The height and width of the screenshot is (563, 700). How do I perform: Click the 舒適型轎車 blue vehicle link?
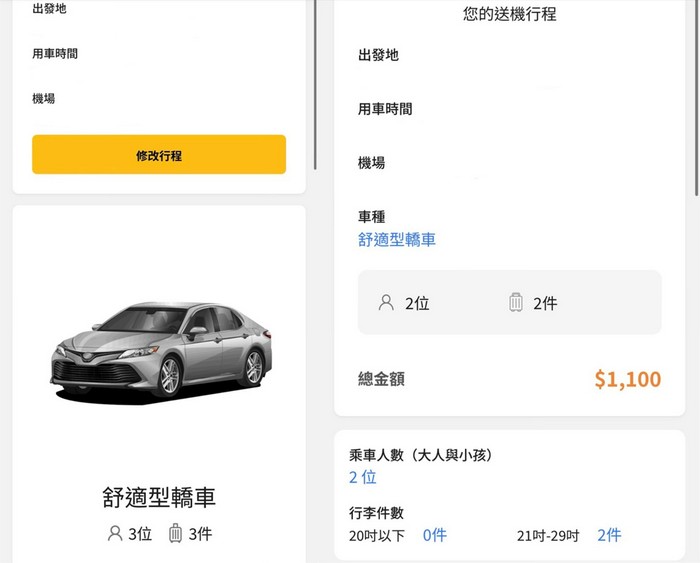(x=397, y=240)
